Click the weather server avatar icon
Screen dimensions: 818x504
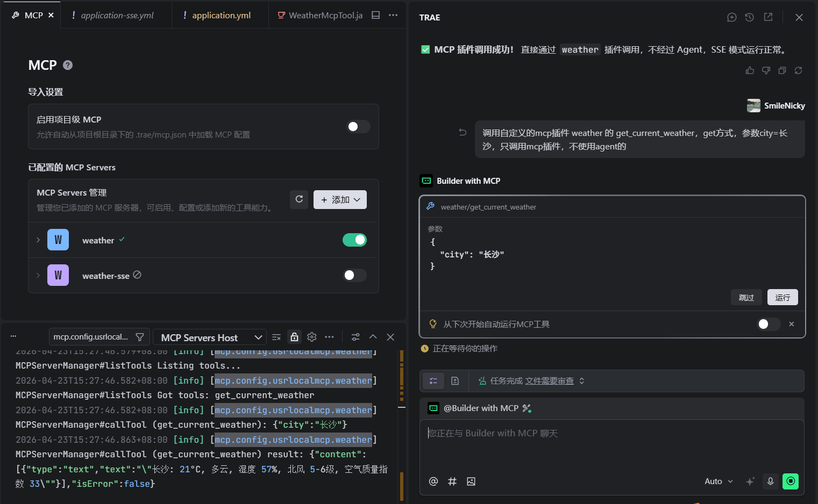coord(58,240)
